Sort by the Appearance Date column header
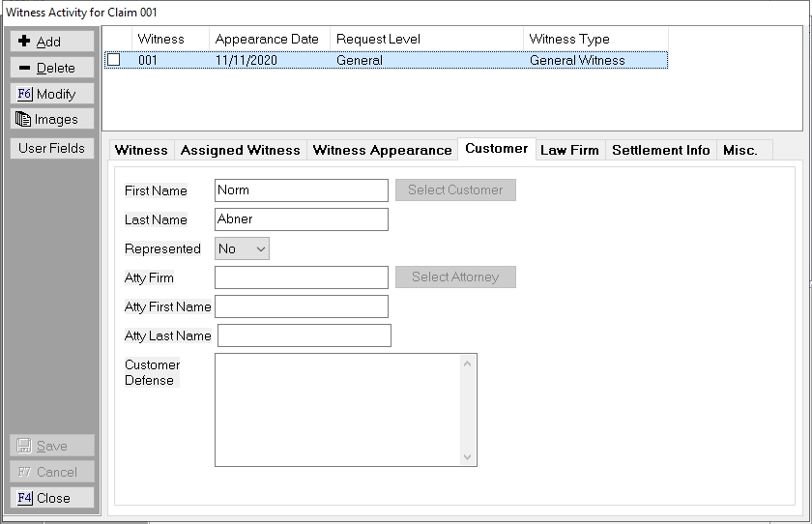Viewport: 812px width, 524px height. [x=267, y=39]
